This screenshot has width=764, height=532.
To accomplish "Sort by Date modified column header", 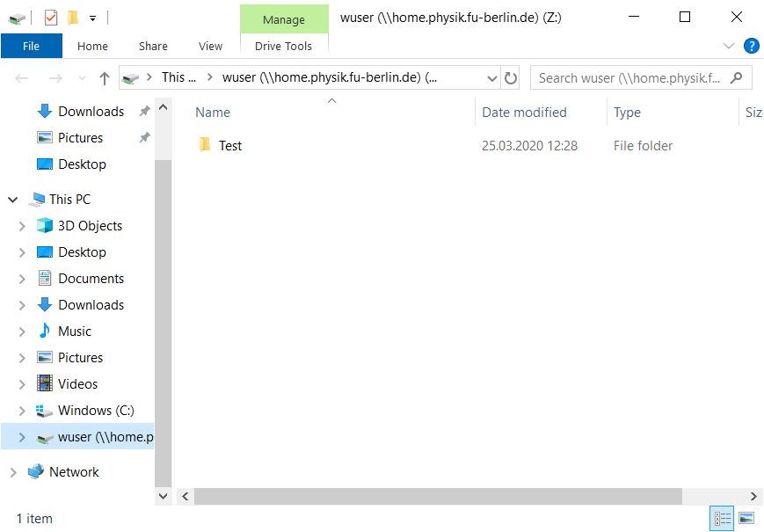I will point(524,113).
